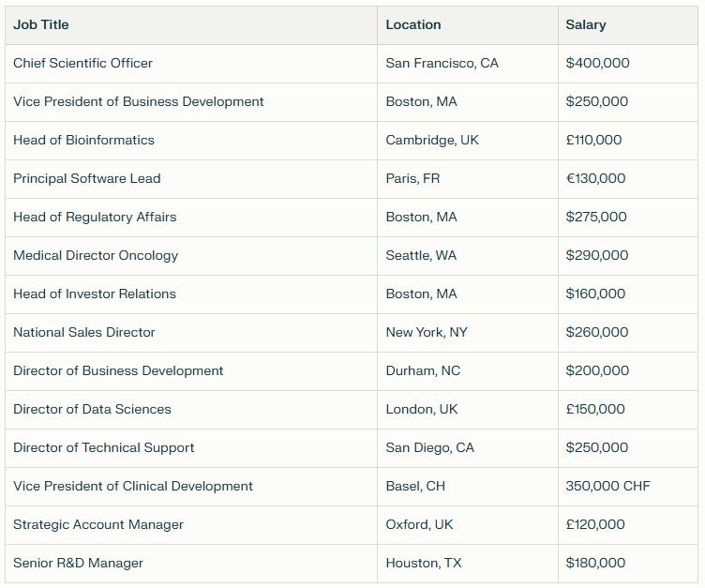The width and height of the screenshot is (705, 588).
Task: Click Medical Director Oncology cell
Action: (96, 255)
